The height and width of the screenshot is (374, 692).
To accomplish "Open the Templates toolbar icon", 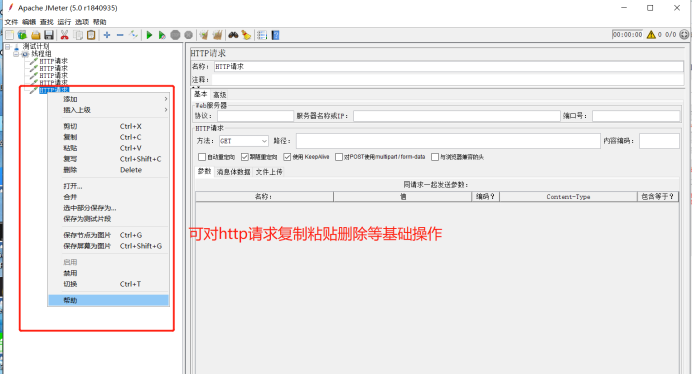I will [22, 35].
